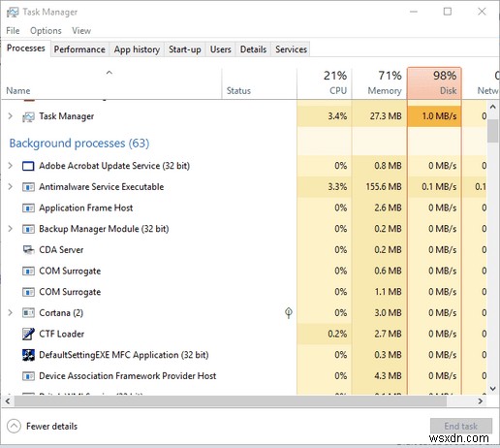This screenshot has height=448, width=500.
Task: Select the Background processes (63) heading
Action: 79,144
